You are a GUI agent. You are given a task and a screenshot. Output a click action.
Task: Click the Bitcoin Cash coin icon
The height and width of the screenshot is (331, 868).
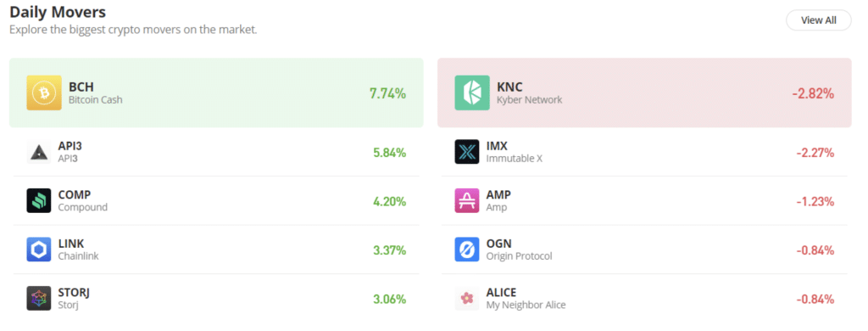(44, 93)
